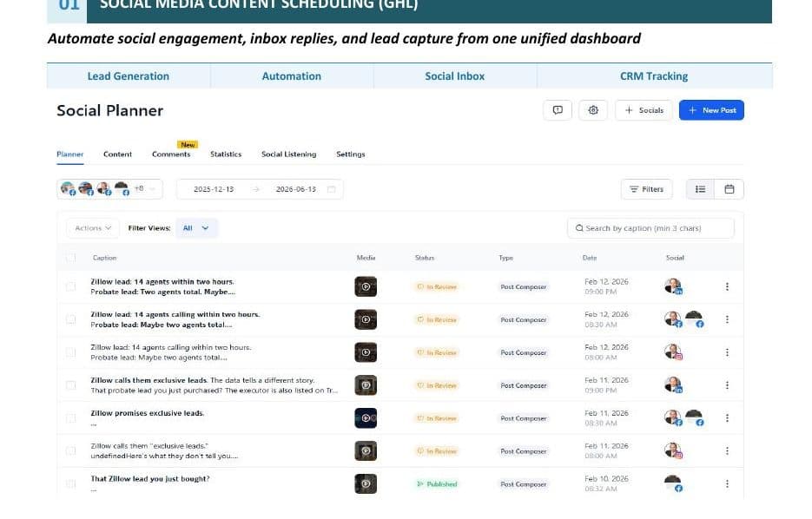Open the Filters button
This screenshot has height=519, width=812.
point(646,189)
